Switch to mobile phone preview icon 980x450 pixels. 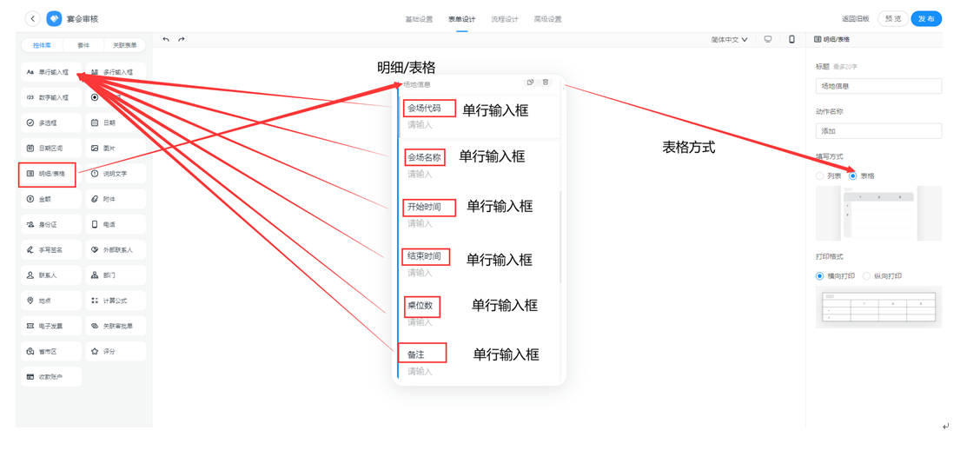(791, 39)
